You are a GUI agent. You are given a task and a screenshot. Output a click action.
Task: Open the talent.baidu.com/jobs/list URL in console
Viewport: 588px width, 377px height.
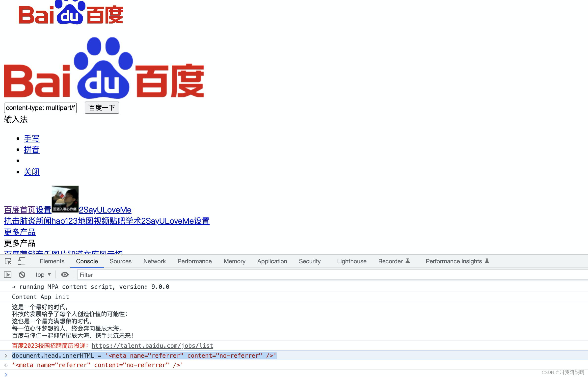[x=152, y=346]
